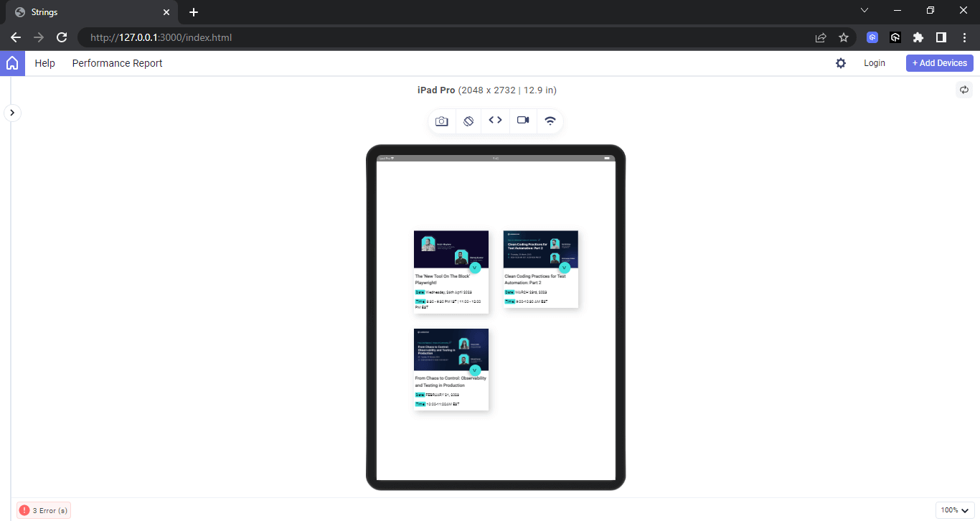This screenshot has height=521, width=980.
Task: Open network throttling via the wifi icon
Action: coord(550,121)
